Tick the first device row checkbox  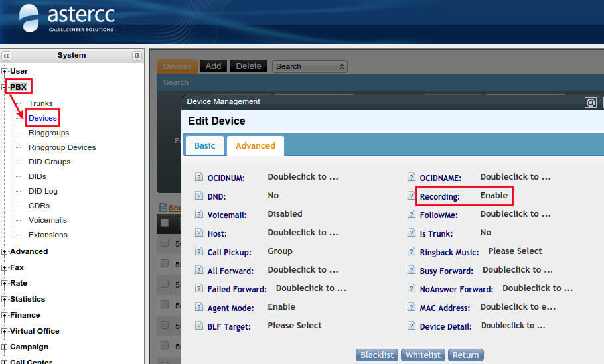tap(165, 243)
